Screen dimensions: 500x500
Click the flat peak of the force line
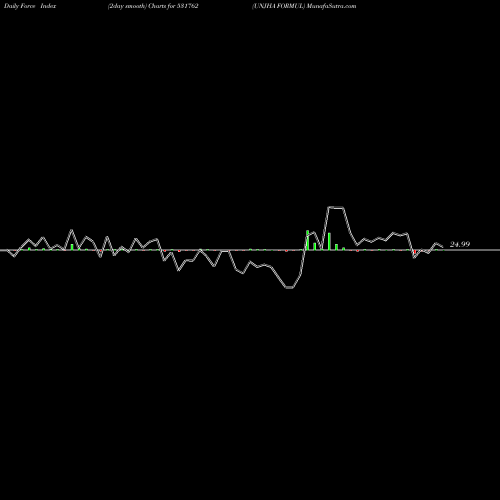(x=336, y=207)
